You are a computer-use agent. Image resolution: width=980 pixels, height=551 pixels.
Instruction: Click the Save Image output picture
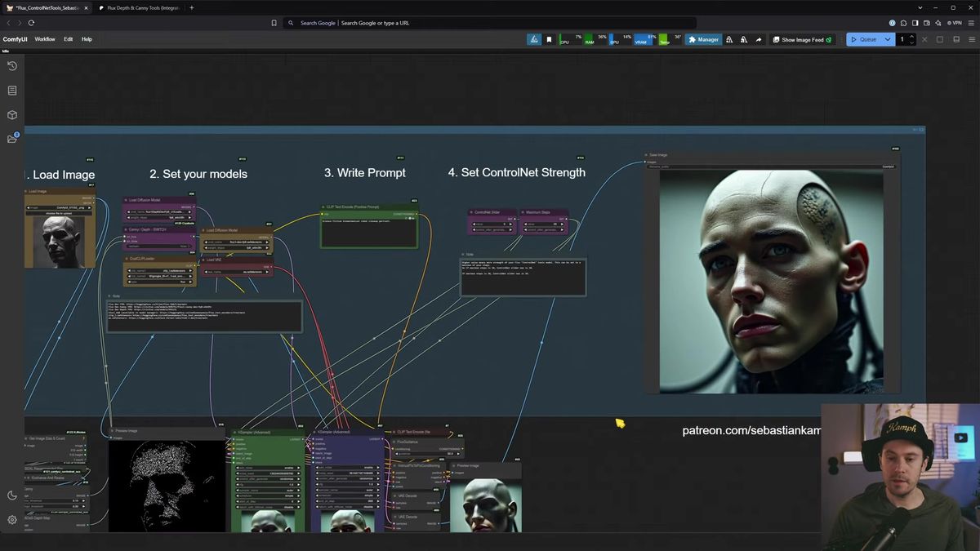771,282
